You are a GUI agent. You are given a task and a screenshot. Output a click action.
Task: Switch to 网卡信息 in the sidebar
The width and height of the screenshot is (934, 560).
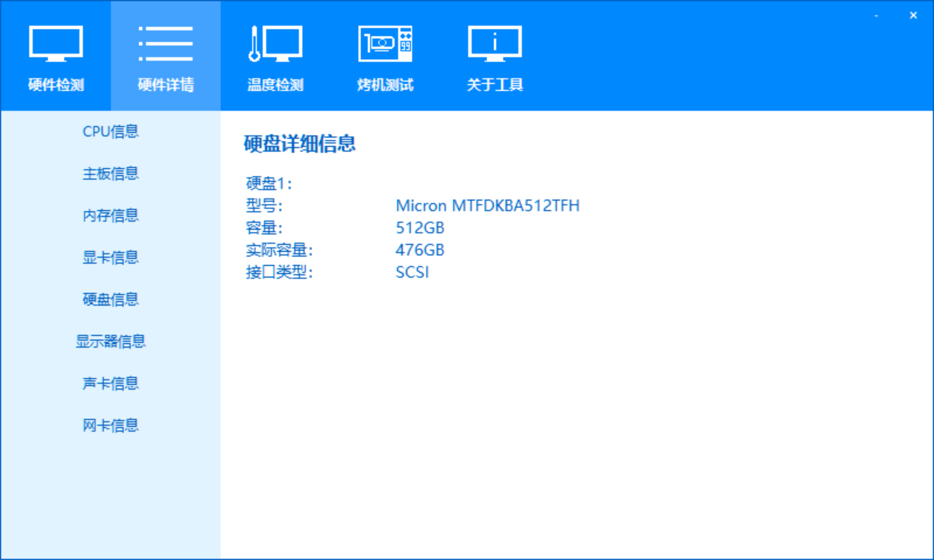[x=111, y=425]
